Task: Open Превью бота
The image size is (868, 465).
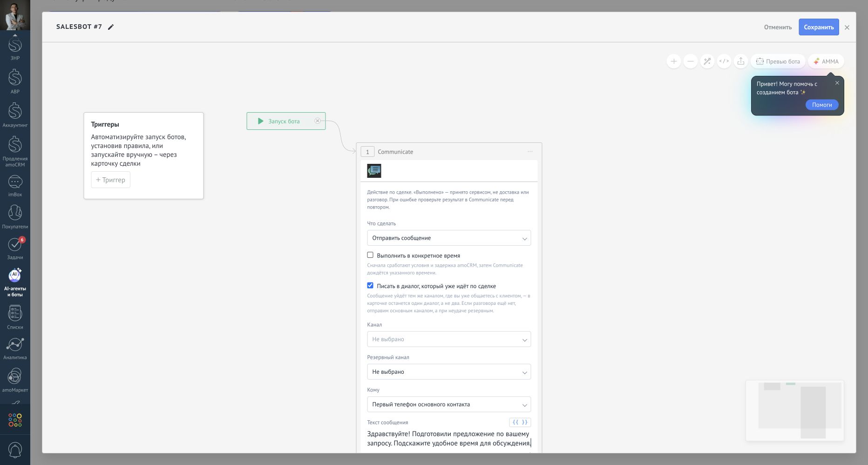Action: (x=778, y=61)
